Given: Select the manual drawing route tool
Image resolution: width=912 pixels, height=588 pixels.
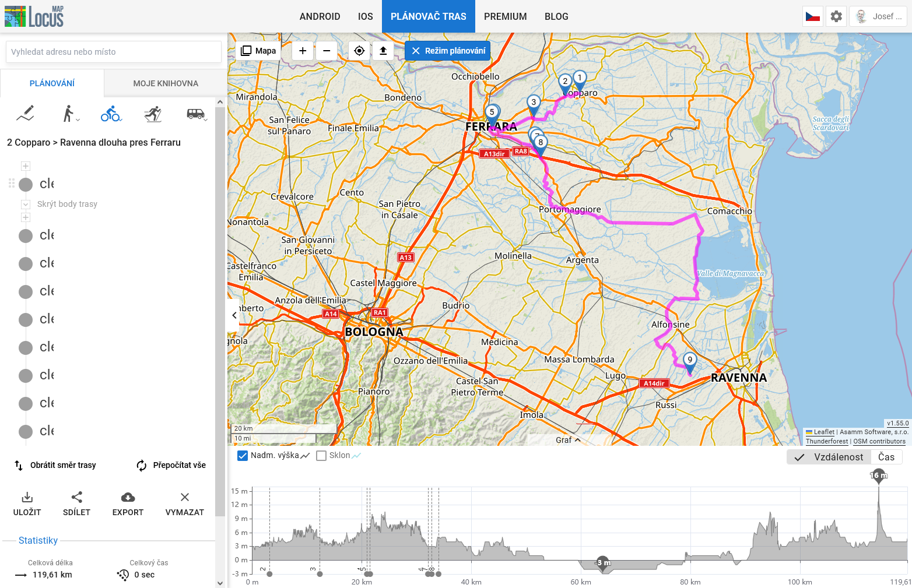Looking at the screenshot, I should tap(26, 114).
